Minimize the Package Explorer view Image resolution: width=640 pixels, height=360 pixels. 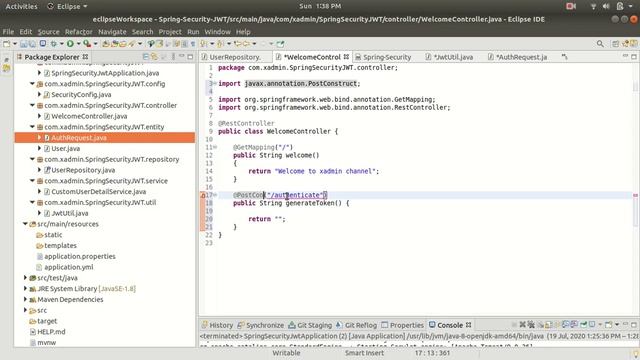[182, 56]
